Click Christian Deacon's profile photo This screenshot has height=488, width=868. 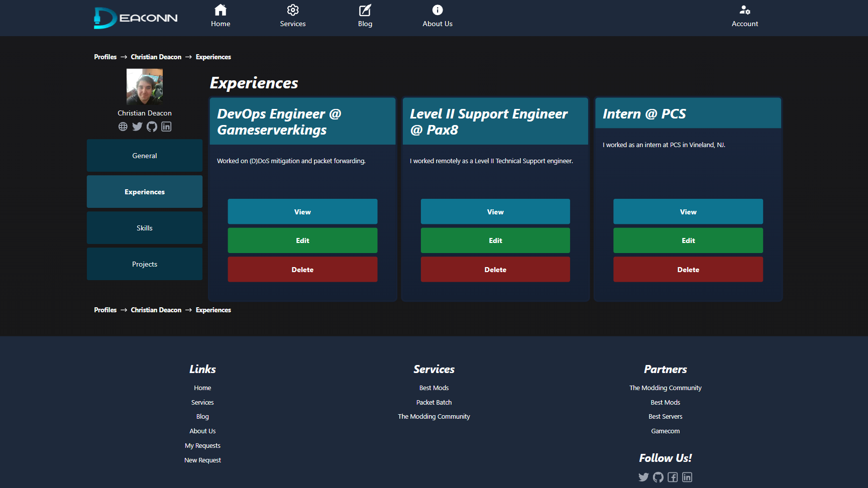pyautogui.click(x=145, y=86)
